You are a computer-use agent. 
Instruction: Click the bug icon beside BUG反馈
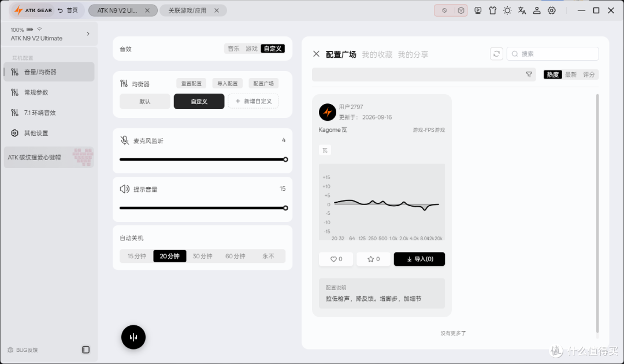point(10,350)
